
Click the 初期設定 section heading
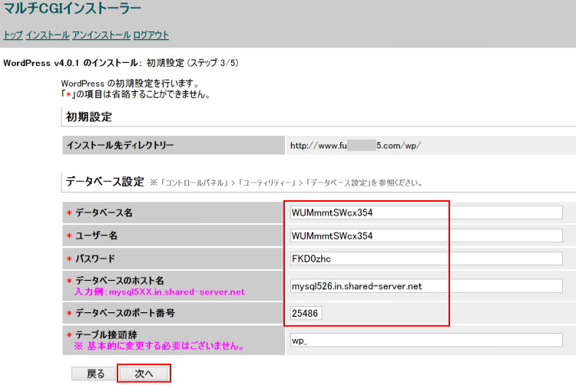click(89, 117)
